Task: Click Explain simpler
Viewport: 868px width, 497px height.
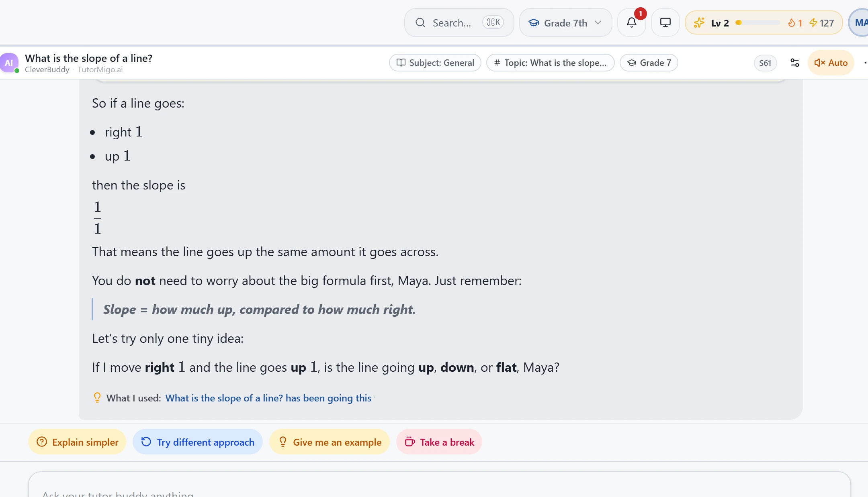Action: click(77, 442)
